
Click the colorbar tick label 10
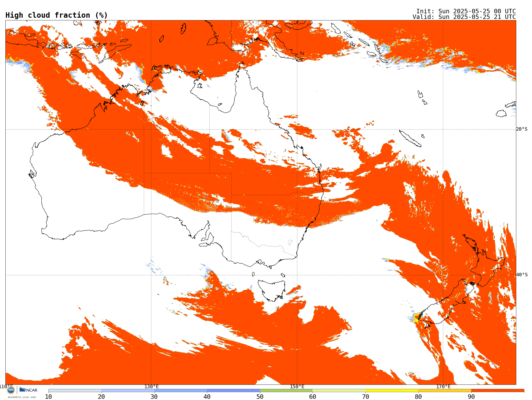pos(49,397)
